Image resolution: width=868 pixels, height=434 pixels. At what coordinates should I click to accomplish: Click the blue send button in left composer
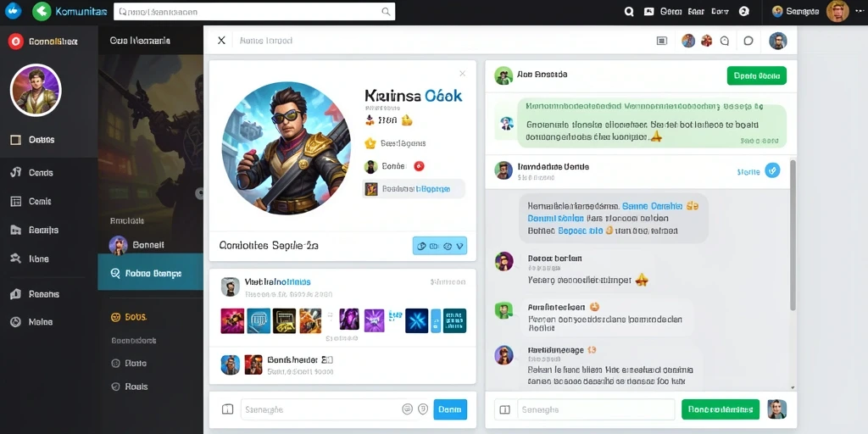pos(450,409)
